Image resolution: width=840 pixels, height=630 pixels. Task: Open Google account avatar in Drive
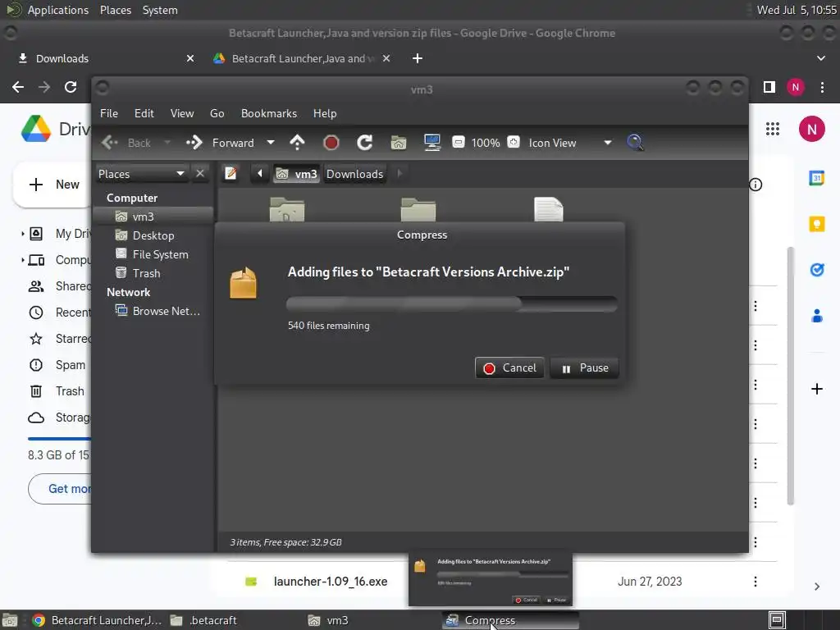[x=811, y=129]
